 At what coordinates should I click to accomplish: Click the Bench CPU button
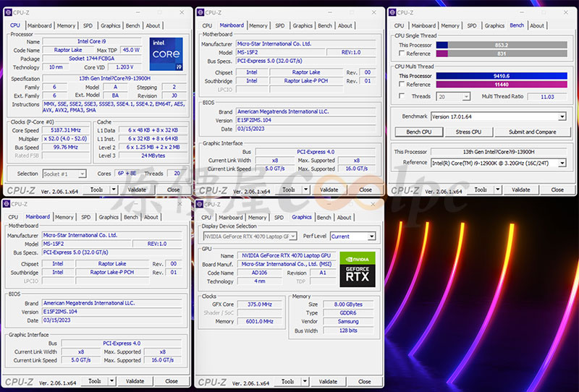tap(419, 132)
